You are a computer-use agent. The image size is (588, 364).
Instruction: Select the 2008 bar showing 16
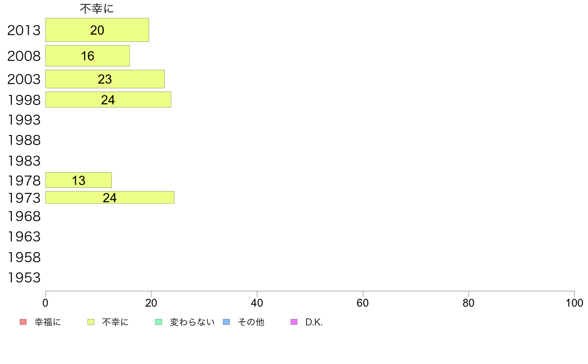click(x=88, y=56)
